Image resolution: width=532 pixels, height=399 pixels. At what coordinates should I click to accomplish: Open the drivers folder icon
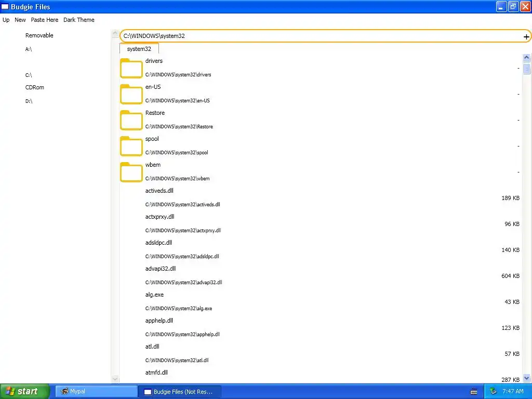coord(131,68)
